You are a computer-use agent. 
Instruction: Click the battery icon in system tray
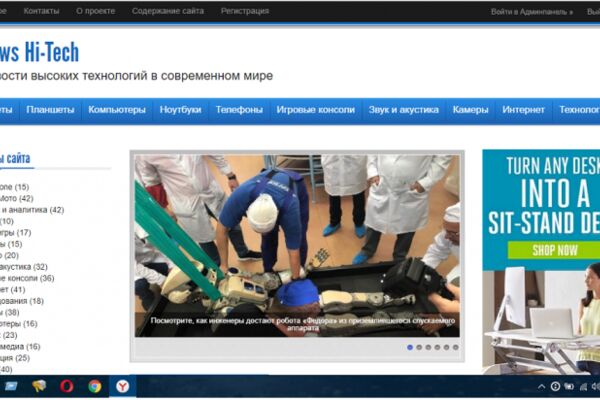click(x=569, y=387)
